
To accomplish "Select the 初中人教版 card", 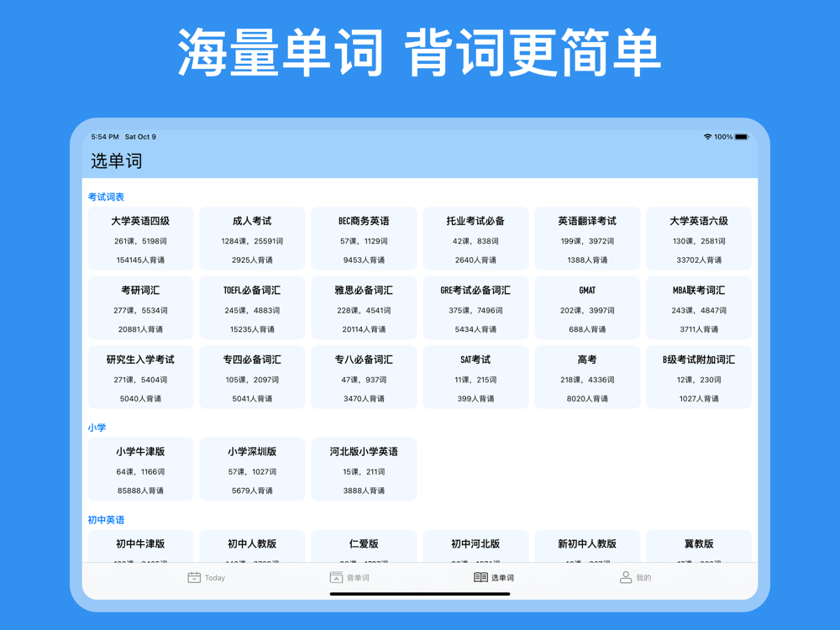I will click(x=252, y=547).
